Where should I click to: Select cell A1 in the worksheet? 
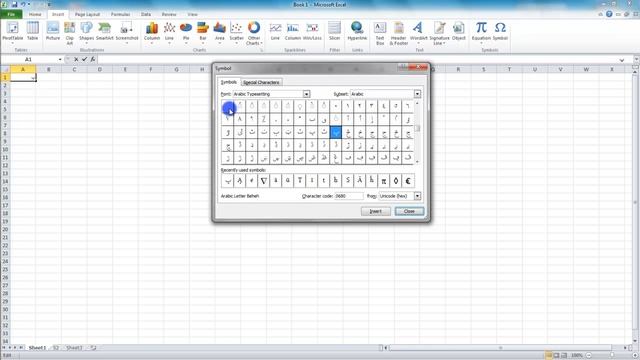tap(23, 77)
